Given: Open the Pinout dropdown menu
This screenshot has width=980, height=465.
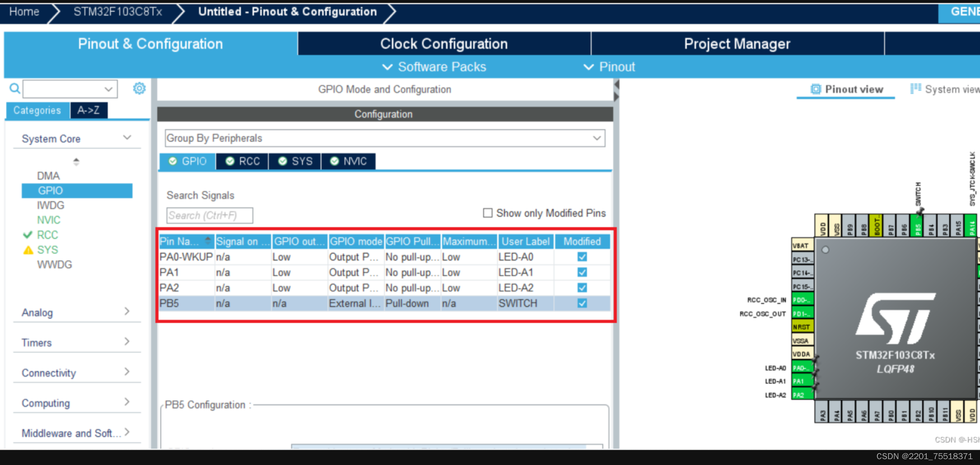Looking at the screenshot, I should click(609, 67).
